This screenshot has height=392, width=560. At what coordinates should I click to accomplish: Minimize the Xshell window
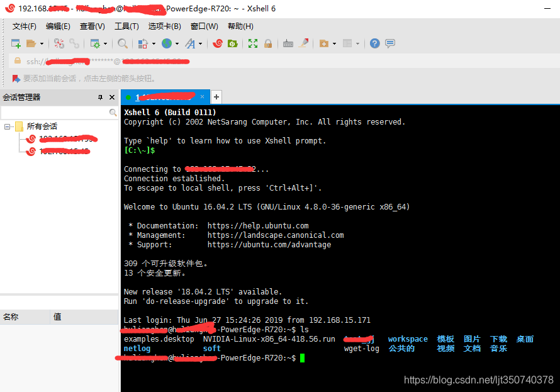(547, 9)
